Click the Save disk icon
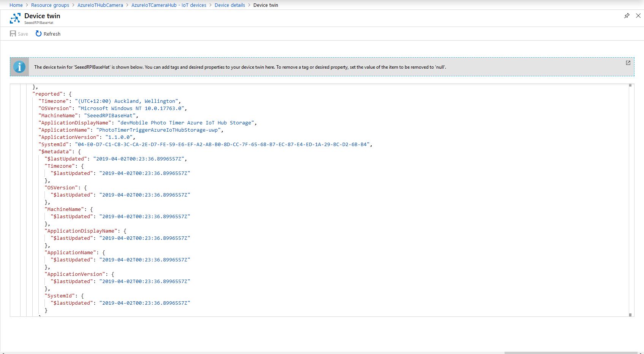Screen dimensions: 644x354 pyautogui.click(x=13, y=34)
